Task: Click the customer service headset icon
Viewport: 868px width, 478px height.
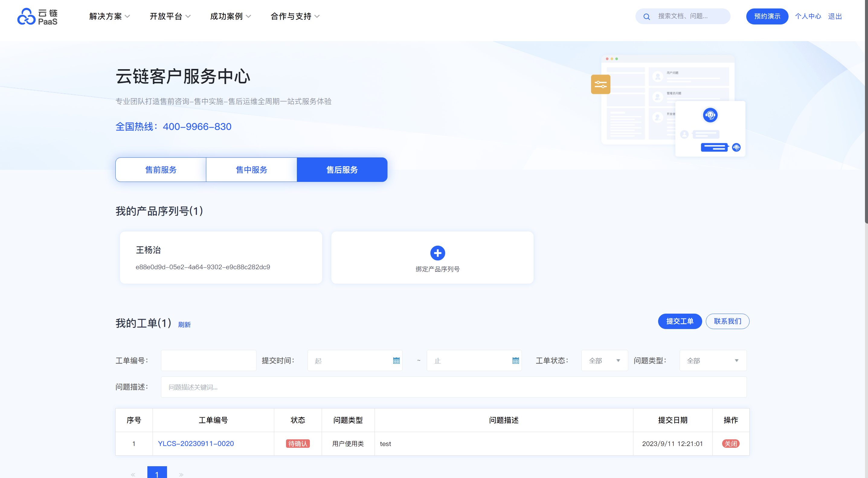Action: click(x=710, y=115)
